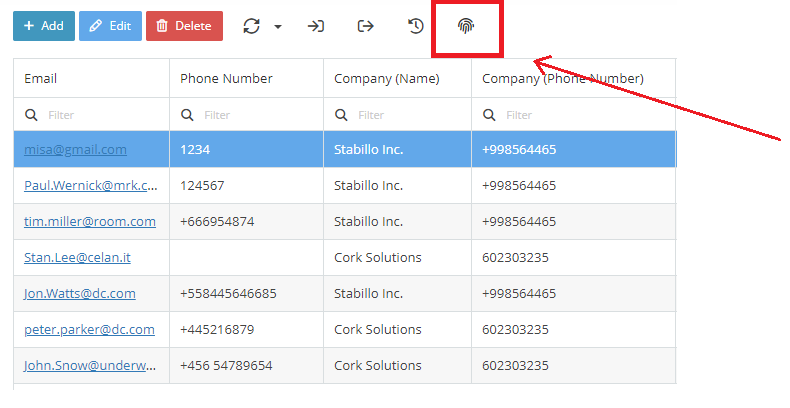
Task: Open the peter.parker@dc.com link
Action: (x=89, y=329)
